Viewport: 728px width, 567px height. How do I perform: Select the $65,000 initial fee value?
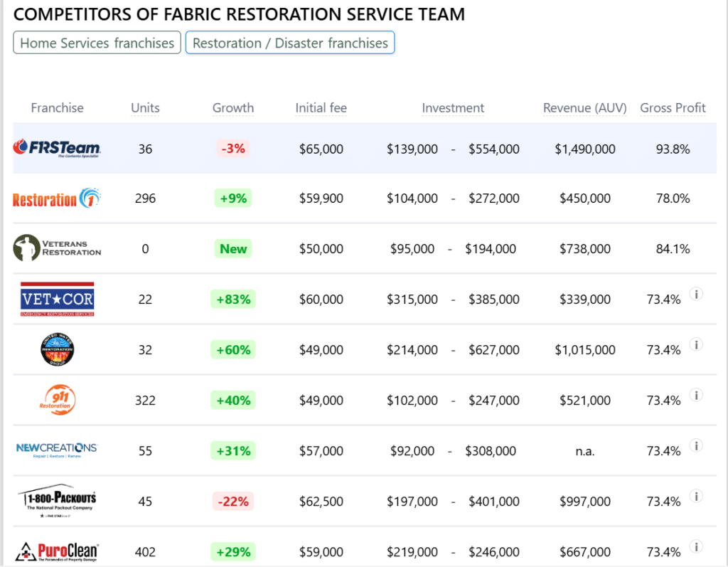(321, 149)
